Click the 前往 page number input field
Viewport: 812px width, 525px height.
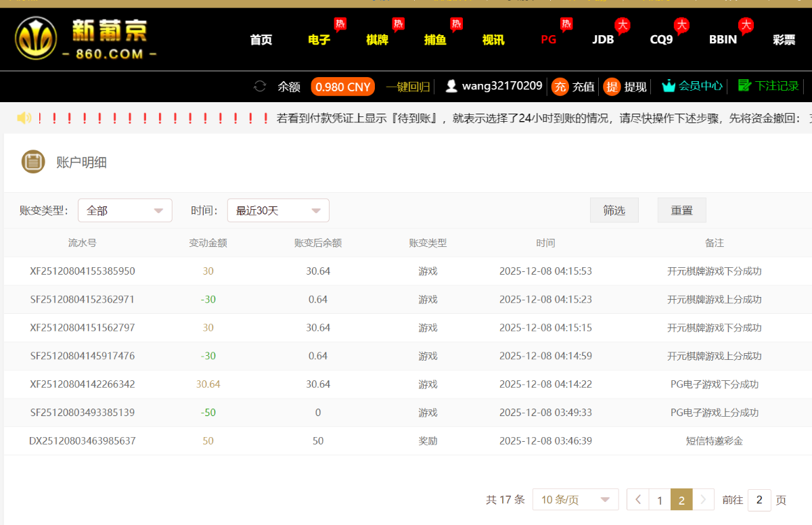click(759, 500)
